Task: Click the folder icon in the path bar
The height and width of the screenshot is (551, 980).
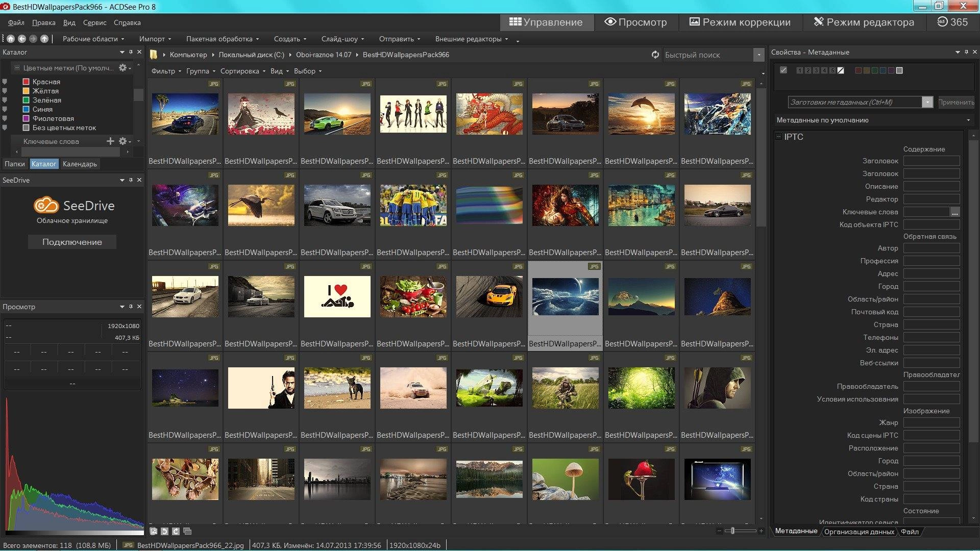Action: (x=153, y=55)
